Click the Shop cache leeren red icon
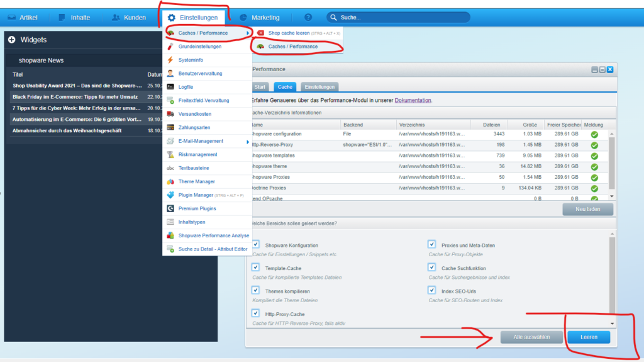Screen dimensions: 644x362 (261, 33)
